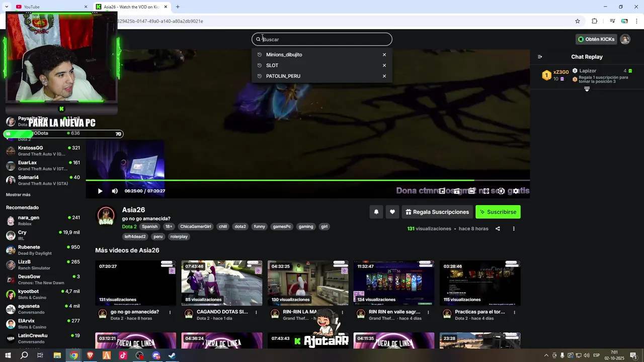Select the ChicaGamerGirl tag
This screenshot has width=644, height=362.
point(196,227)
